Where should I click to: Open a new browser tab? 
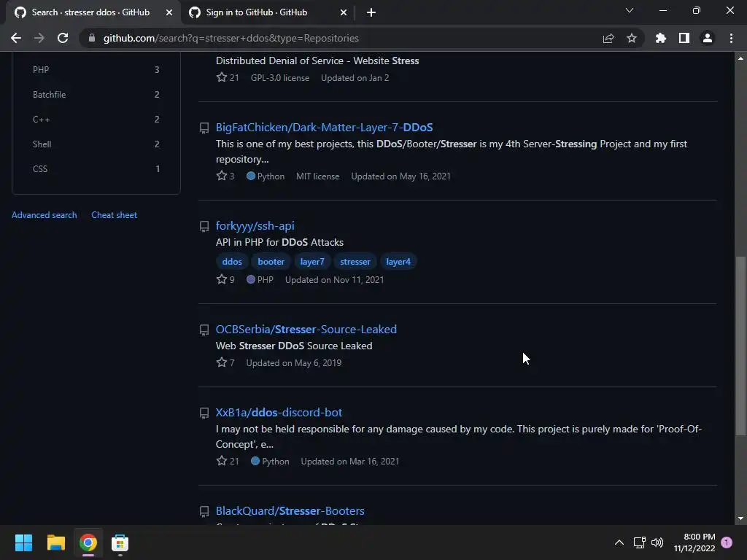pos(371,12)
